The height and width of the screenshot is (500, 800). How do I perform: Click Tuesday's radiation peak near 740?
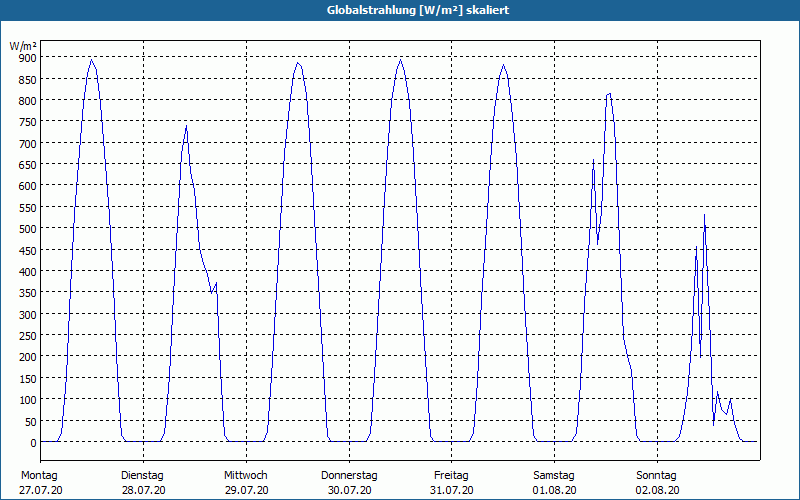coord(187,126)
